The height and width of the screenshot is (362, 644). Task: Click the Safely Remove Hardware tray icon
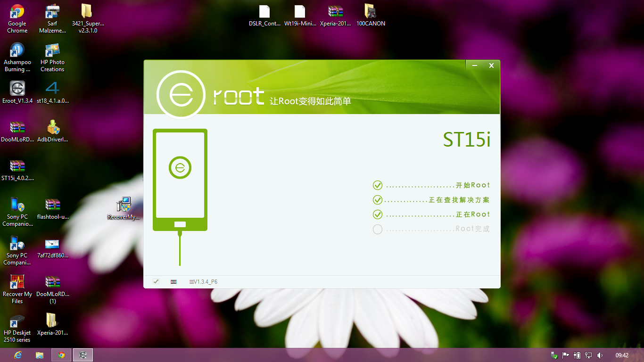coord(554,355)
